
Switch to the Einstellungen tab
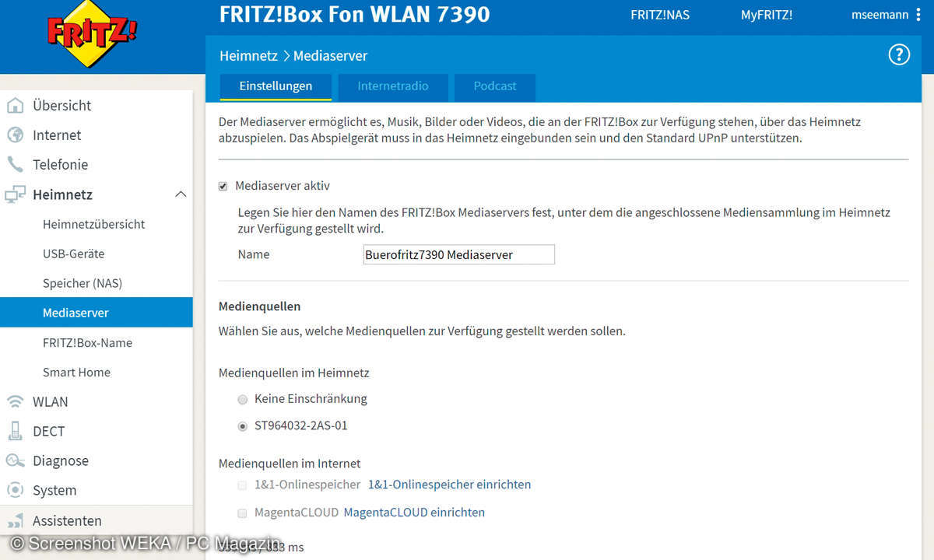point(276,86)
